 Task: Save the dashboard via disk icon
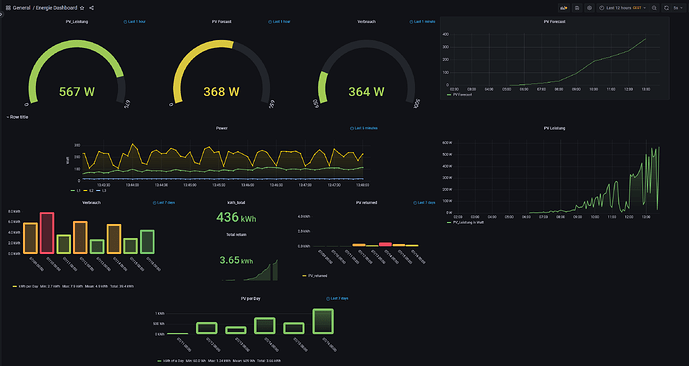coord(577,8)
